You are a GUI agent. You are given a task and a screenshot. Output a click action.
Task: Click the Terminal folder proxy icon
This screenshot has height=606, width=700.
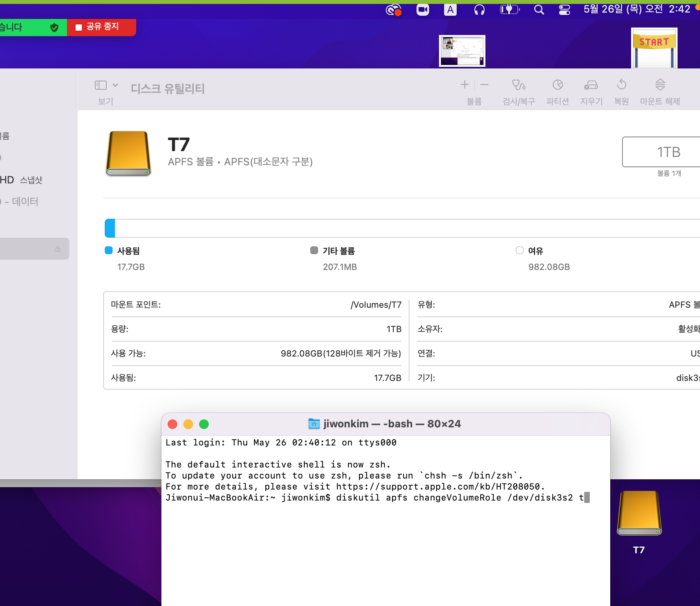coord(314,424)
